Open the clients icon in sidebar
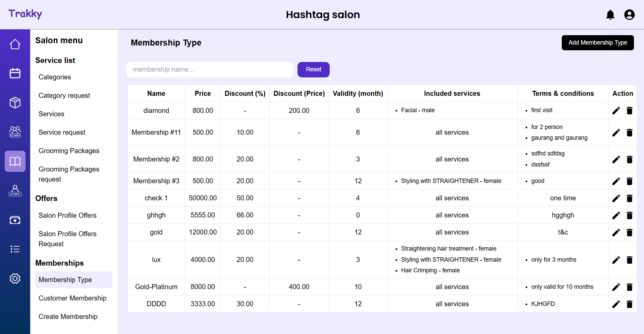 (x=15, y=131)
